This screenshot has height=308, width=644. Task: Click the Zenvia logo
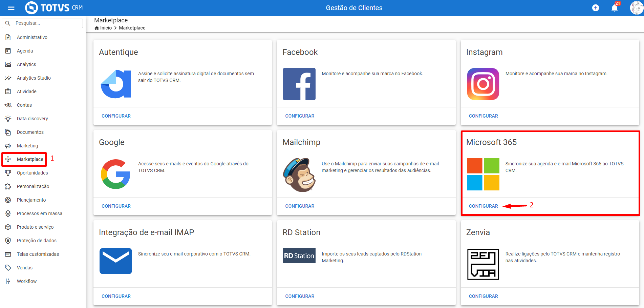483,264
